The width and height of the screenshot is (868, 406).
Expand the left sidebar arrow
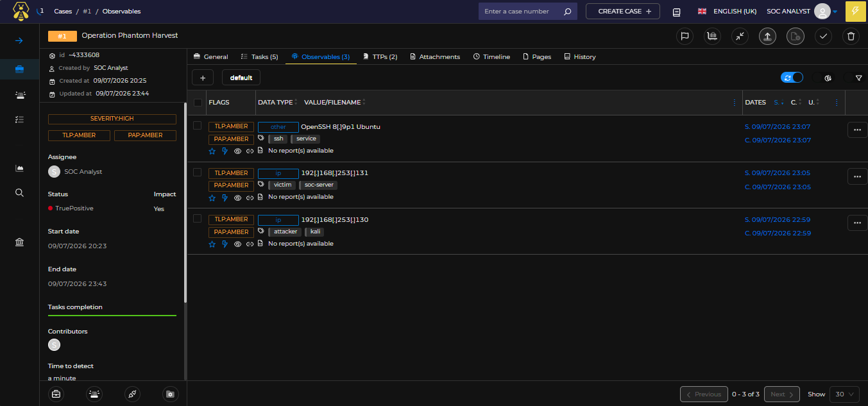19,40
